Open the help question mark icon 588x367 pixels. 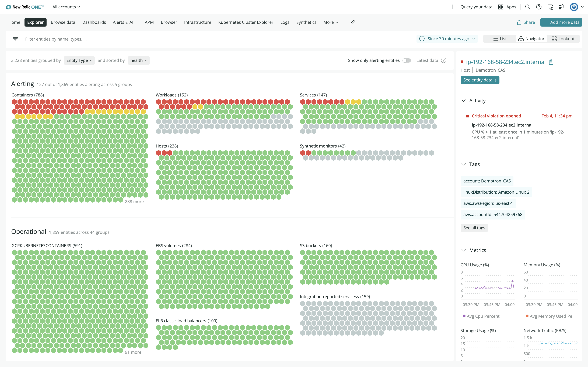point(539,7)
